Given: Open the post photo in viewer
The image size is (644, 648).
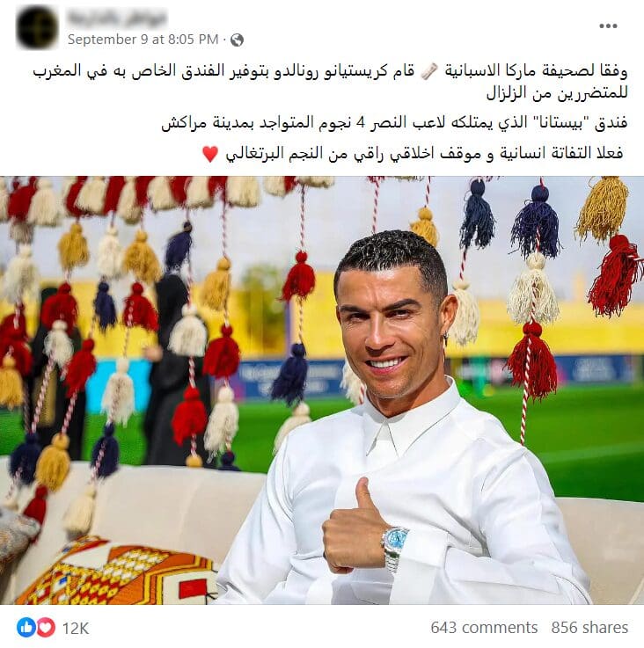Looking at the screenshot, I should pos(322,390).
